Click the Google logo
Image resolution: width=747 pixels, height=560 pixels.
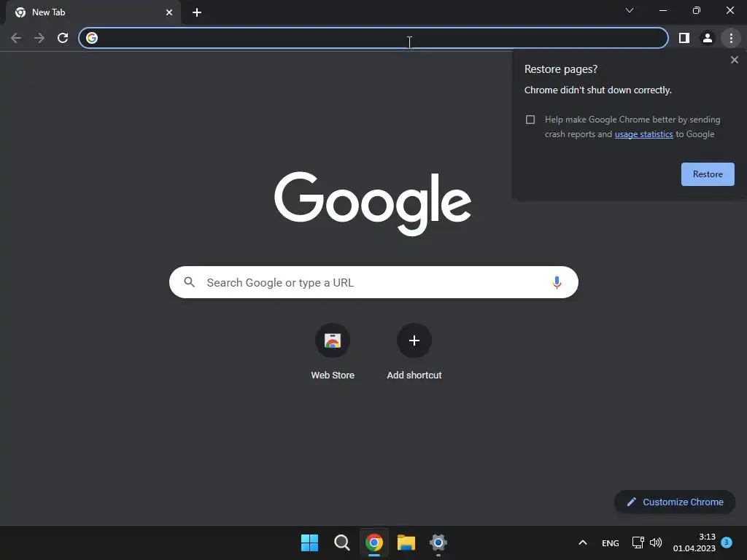373,203
